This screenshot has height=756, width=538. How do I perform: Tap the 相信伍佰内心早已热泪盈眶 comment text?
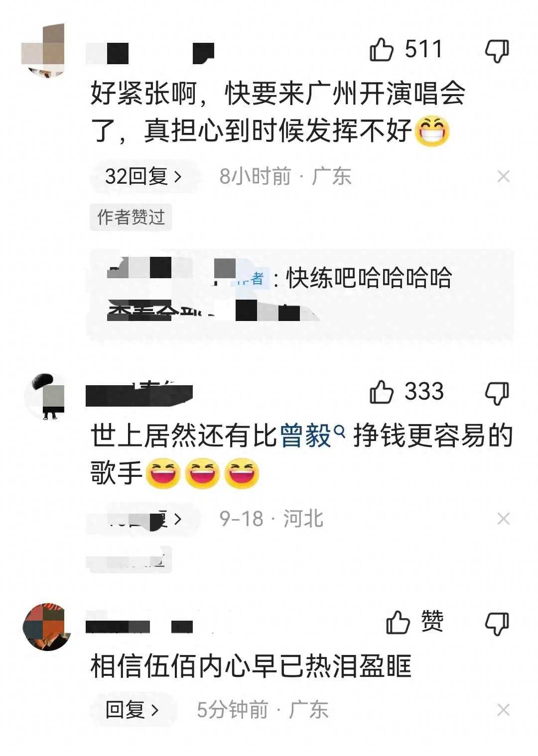click(251, 666)
